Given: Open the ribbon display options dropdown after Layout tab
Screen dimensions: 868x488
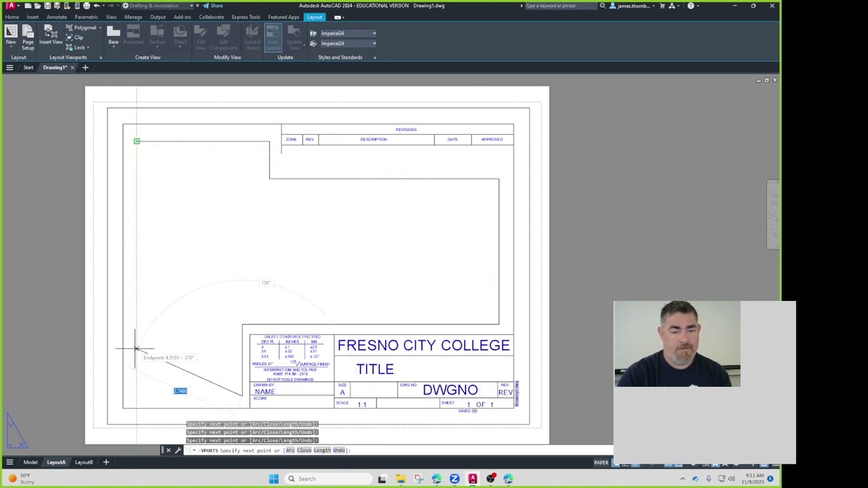Looking at the screenshot, I should click(x=338, y=17).
